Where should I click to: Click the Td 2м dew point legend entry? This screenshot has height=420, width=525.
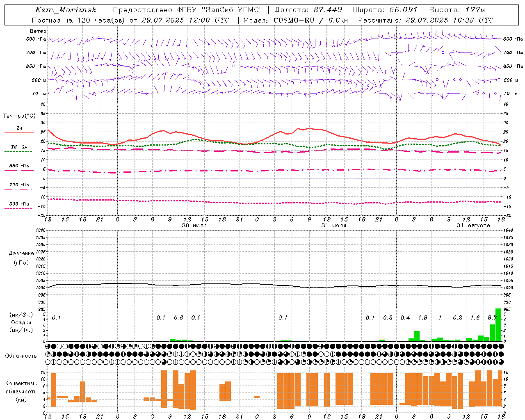19,147
